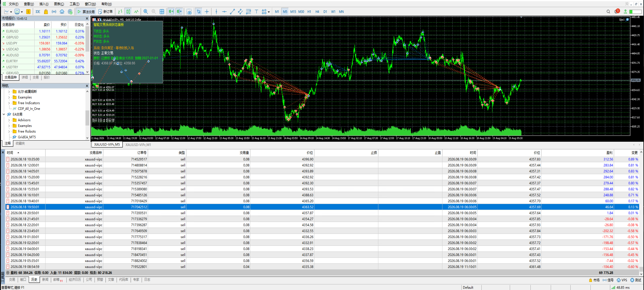Select GridEA_MT5 expert advisor
This screenshot has width=644, height=290.
[x=27, y=137]
